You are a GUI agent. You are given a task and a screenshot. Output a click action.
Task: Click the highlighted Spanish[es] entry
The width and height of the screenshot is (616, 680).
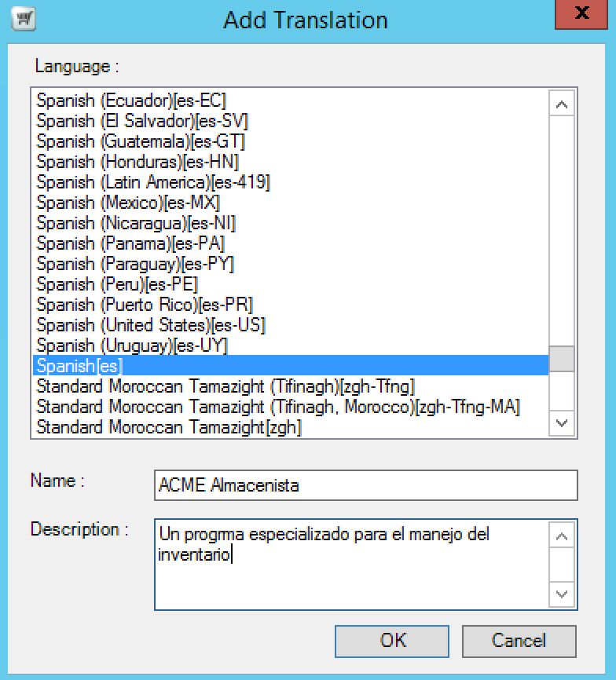coord(79,366)
